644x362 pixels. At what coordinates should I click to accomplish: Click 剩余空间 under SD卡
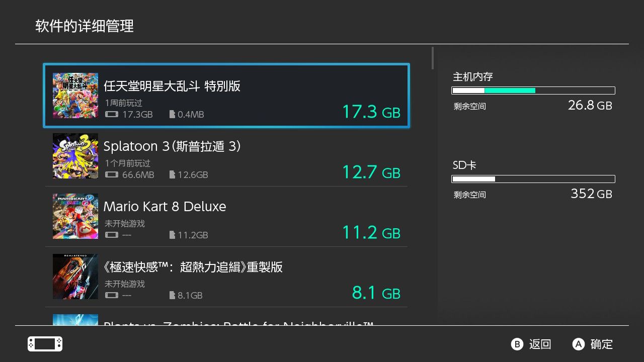pyautogui.click(x=470, y=195)
